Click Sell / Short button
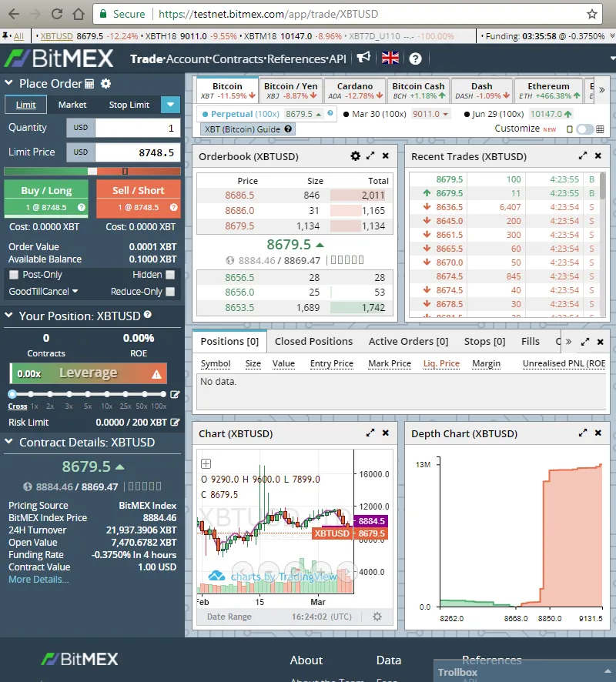This screenshot has width=616, height=682. [139, 199]
